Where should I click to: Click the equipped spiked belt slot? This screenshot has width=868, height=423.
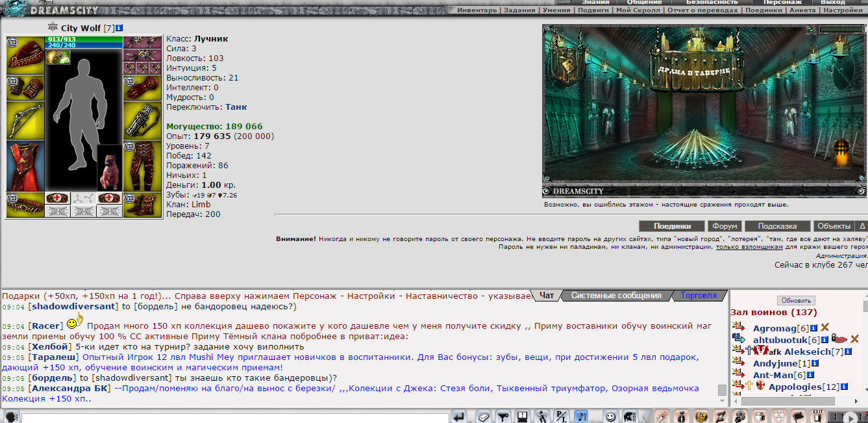[x=25, y=205]
